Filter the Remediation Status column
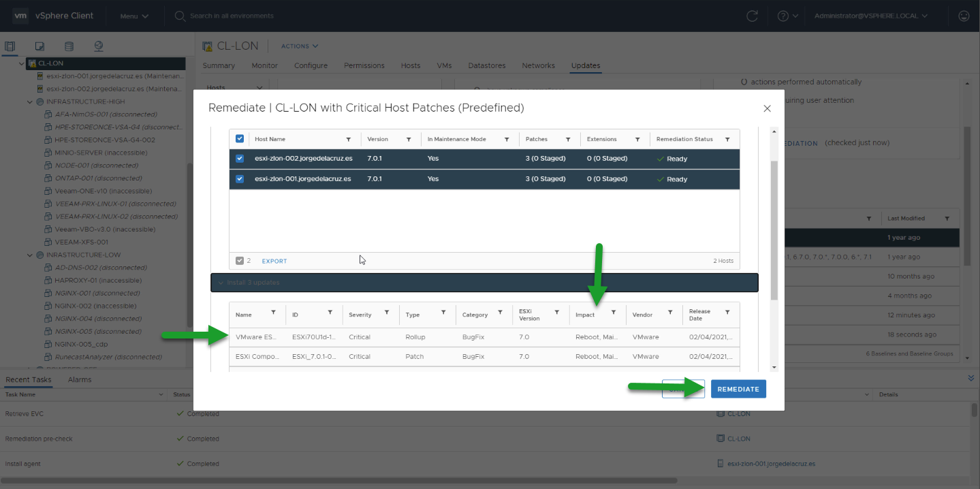Screen dimensions: 980x489 727,139
